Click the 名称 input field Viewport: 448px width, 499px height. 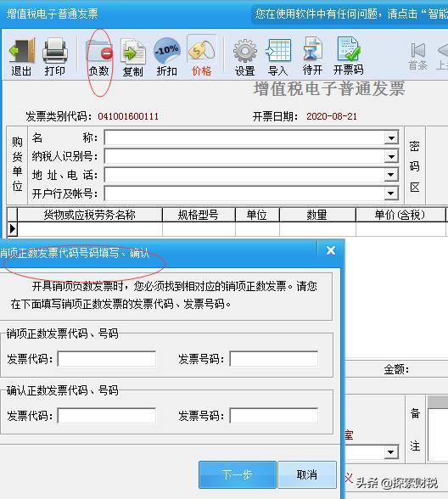tap(244, 137)
